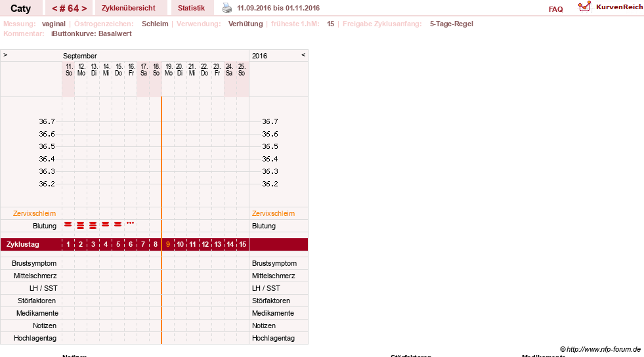This screenshot has width=644, height=357.
Task: Click the date range '11.09.2016 bis 01.11.2016'
Action: pos(278,8)
